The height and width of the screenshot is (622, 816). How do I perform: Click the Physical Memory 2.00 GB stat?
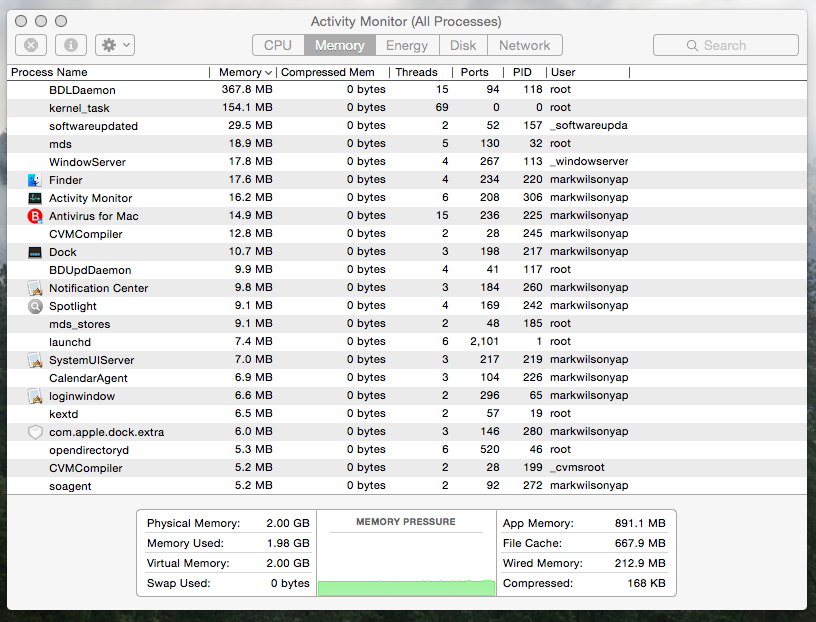point(228,524)
